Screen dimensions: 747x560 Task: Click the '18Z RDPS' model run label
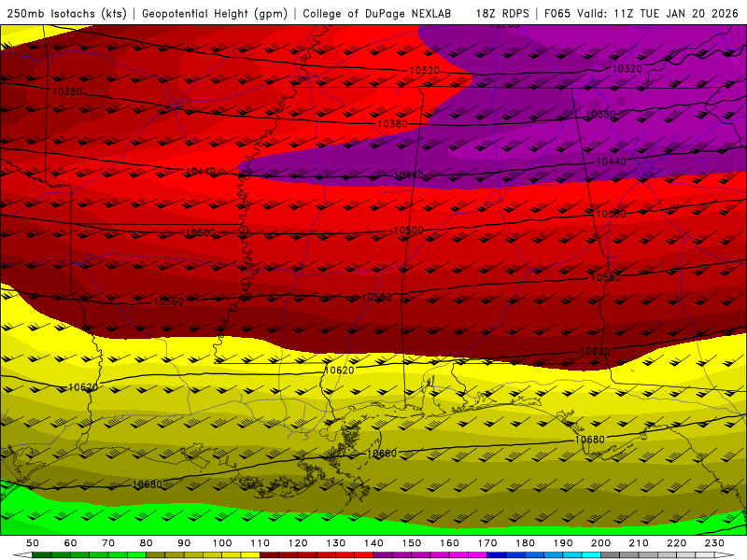pyautogui.click(x=502, y=13)
